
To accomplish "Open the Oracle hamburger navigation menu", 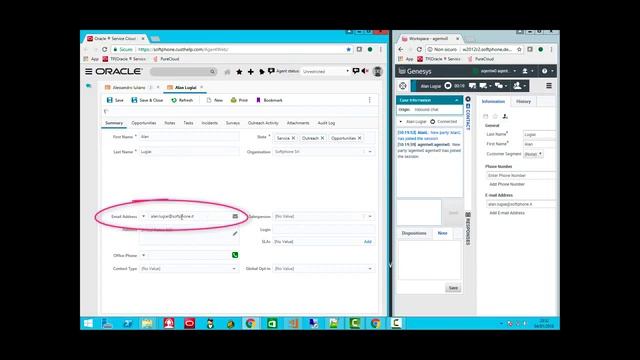I will pos(88,71).
